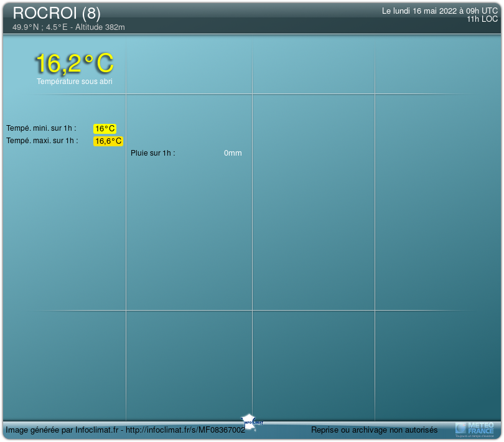
Task: Click the '09h UTC' time in the header
Action: point(482,11)
